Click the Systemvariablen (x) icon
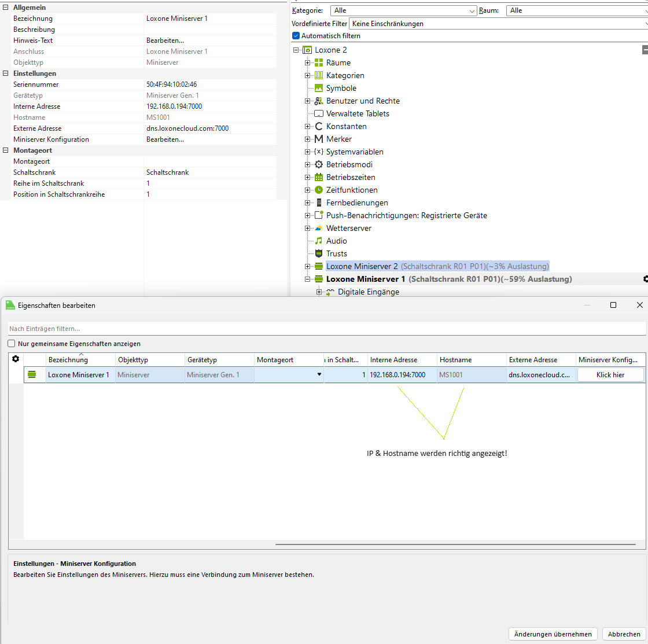The image size is (648, 644). pos(319,152)
